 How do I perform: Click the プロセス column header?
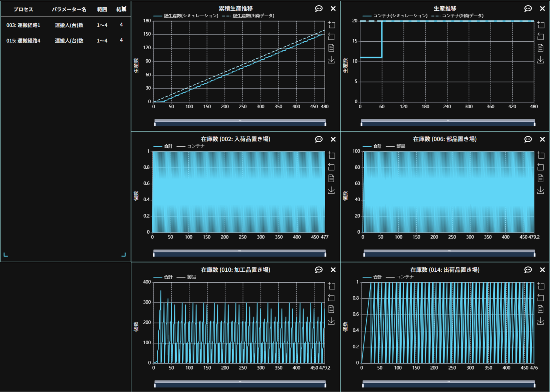coord(23,9)
